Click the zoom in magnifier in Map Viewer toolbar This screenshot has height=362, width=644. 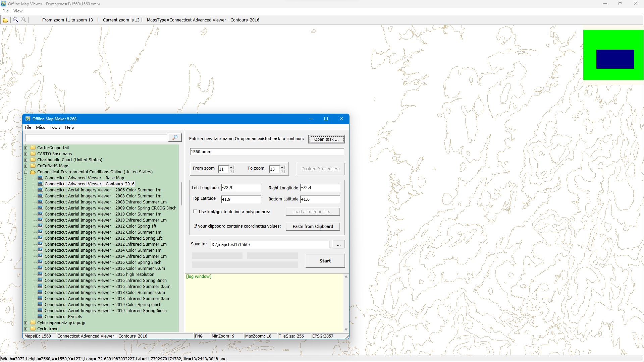(23, 20)
